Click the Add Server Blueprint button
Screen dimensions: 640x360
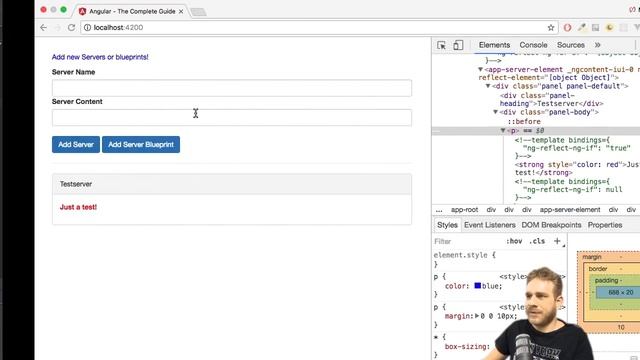coord(141,144)
